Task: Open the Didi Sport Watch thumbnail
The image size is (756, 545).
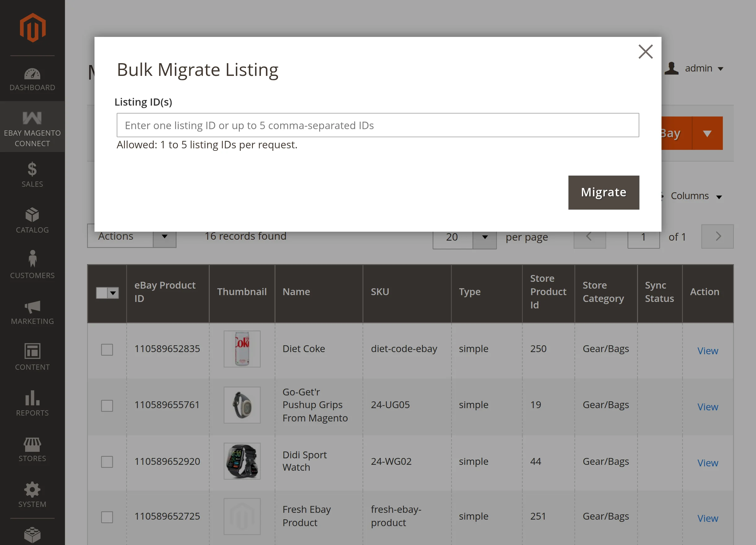Action: click(242, 461)
